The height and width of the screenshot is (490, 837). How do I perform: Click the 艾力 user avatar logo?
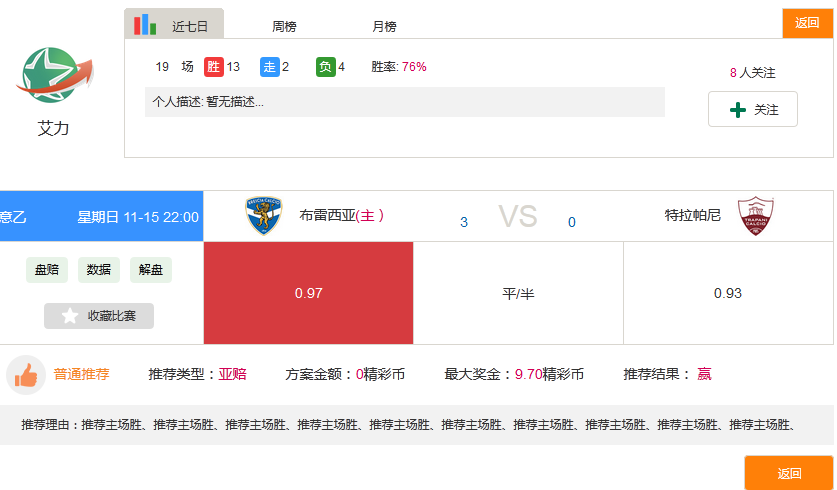pos(54,77)
